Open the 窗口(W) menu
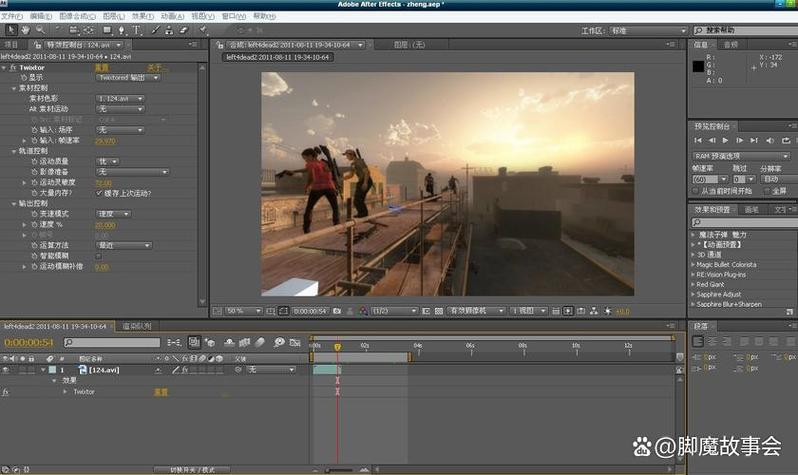Viewport: 798px width, 475px height. tap(233, 16)
